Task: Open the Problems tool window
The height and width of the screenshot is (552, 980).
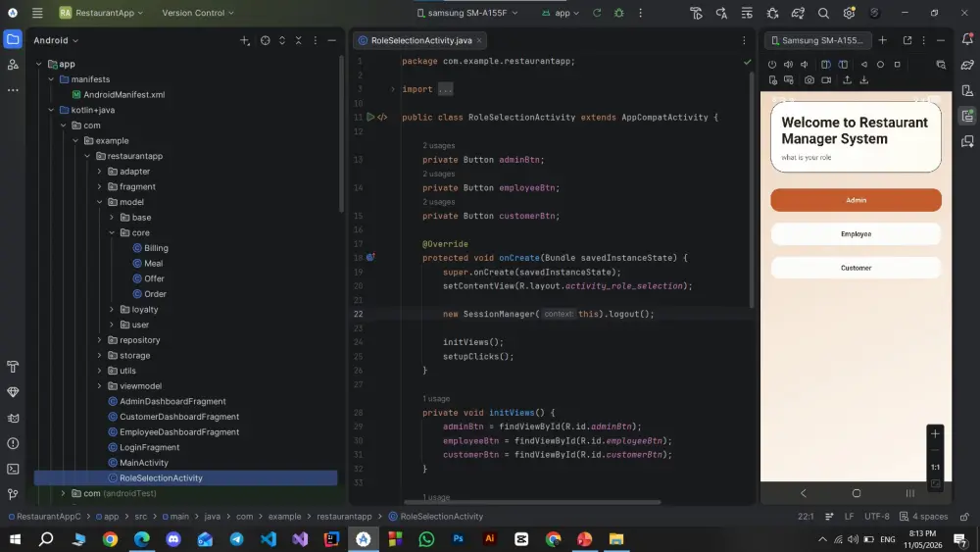Action: 13,443
